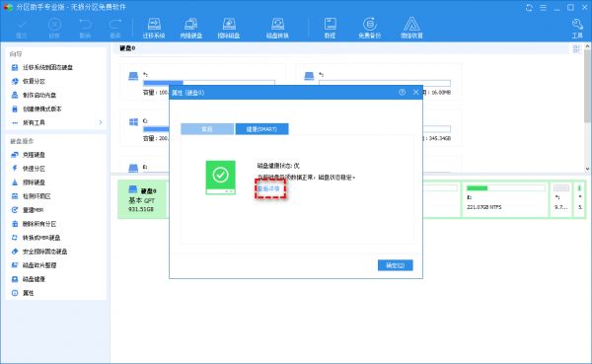Click the 硬盘0 header label above partitions
Viewport: 592px width, 364px height.
point(127,48)
